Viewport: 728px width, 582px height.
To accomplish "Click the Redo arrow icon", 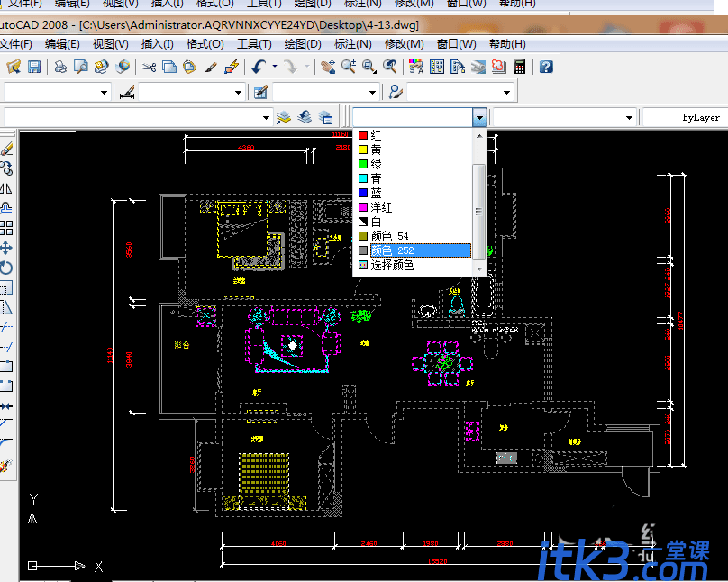I will point(291,67).
